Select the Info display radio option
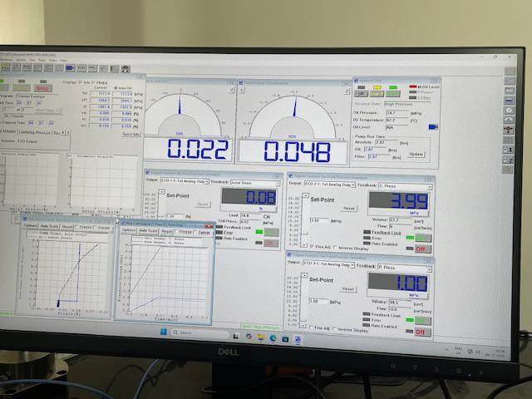 [x=81, y=82]
